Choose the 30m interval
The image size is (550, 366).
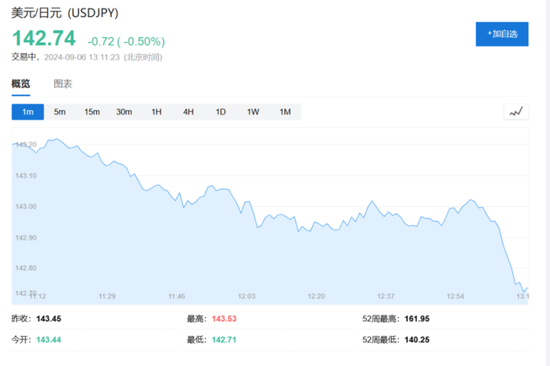point(124,112)
